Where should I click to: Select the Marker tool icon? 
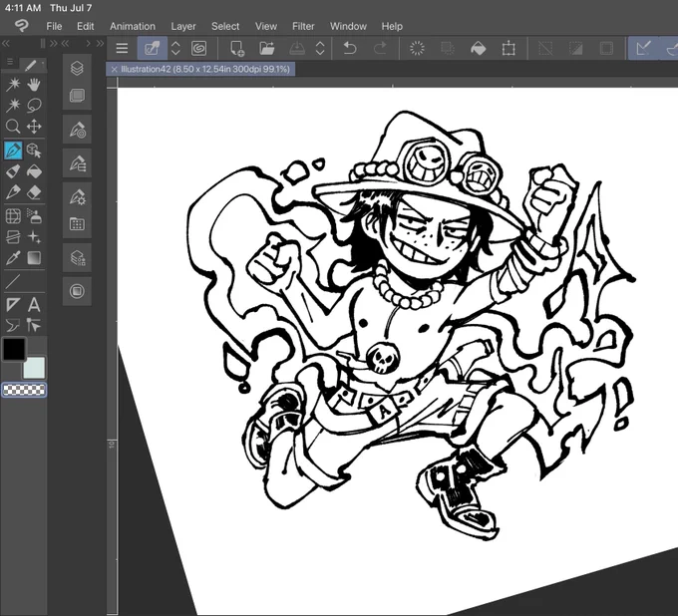13,171
